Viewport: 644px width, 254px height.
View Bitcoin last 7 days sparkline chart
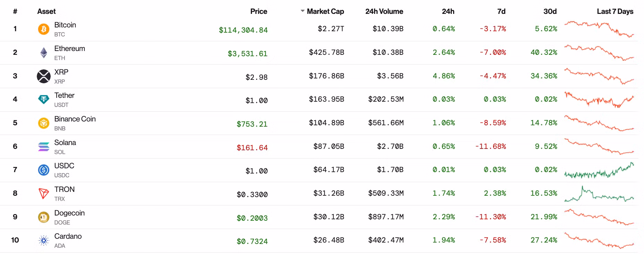(x=599, y=29)
